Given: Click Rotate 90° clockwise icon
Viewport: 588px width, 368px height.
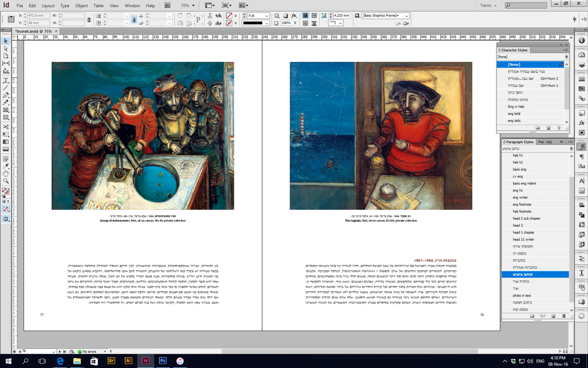Looking at the screenshot, I should tap(180, 16).
